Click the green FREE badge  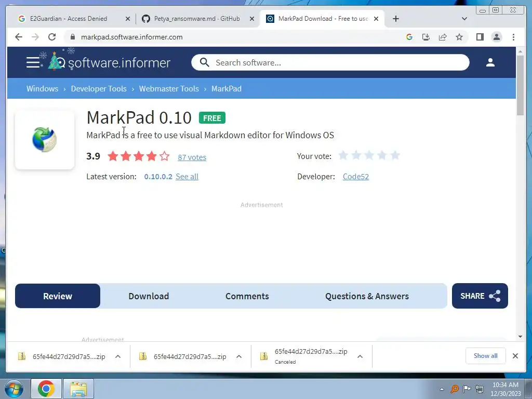click(x=212, y=118)
